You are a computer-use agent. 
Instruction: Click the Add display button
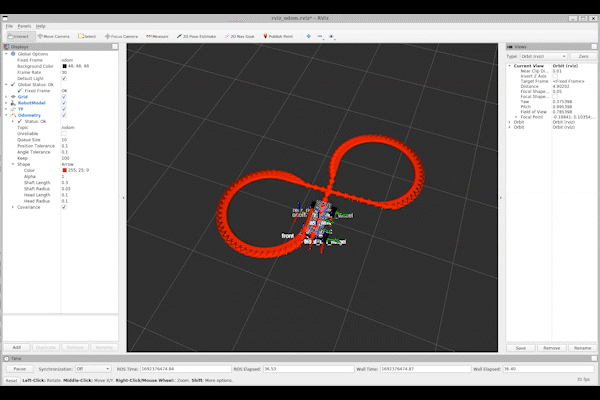coord(17,348)
